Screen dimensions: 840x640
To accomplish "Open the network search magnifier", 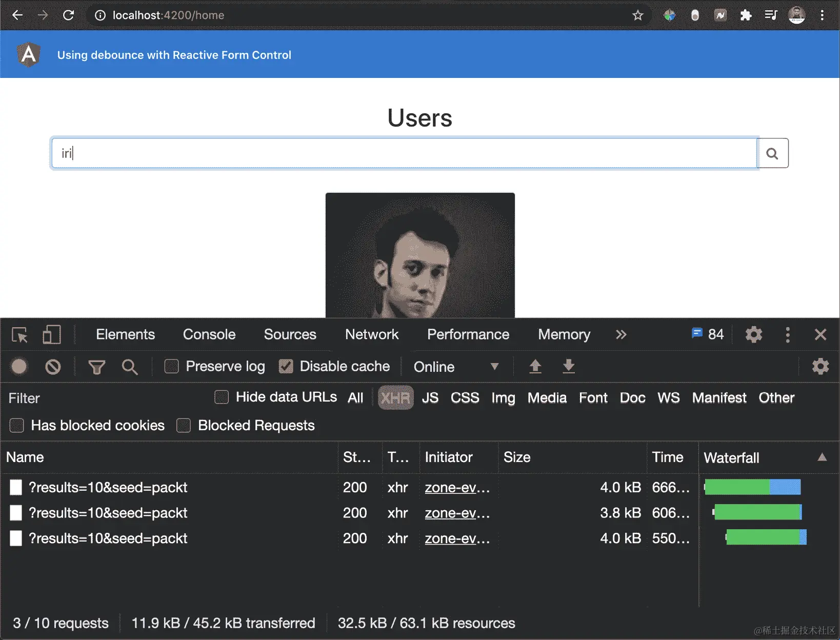I will (x=130, y=367).
